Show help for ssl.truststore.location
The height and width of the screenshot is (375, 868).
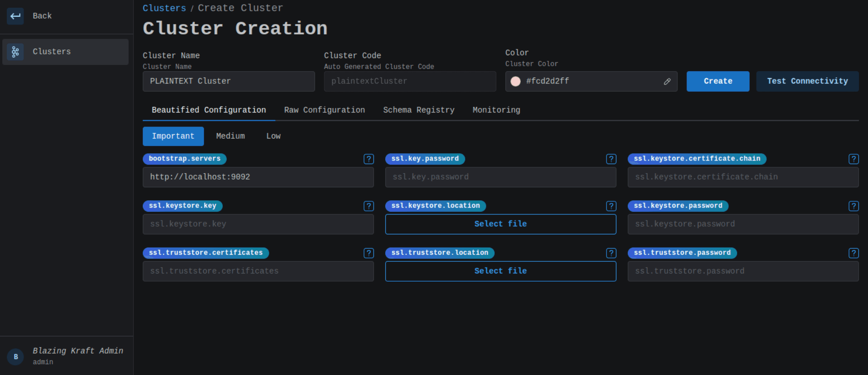pyautogui.click(x=611, y=253)
